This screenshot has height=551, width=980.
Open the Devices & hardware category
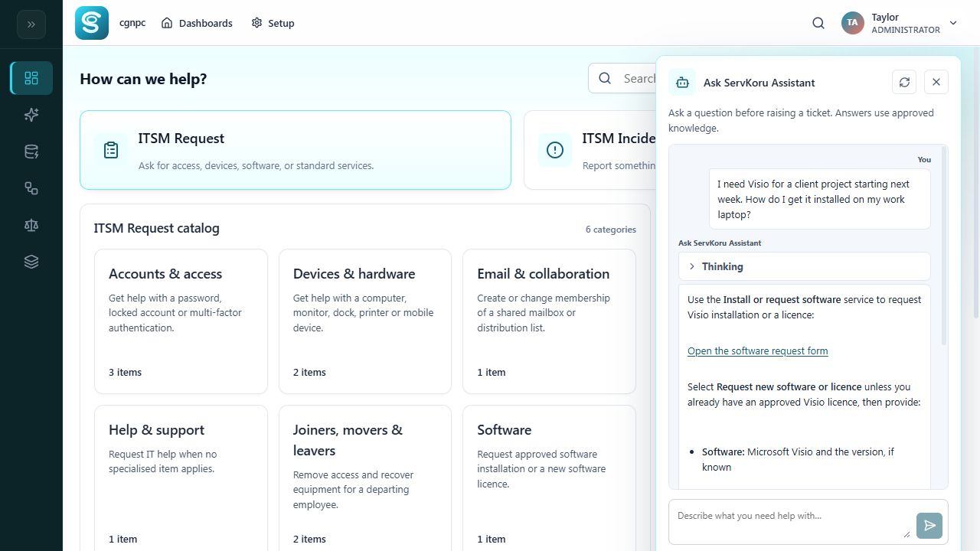(365, 321)
